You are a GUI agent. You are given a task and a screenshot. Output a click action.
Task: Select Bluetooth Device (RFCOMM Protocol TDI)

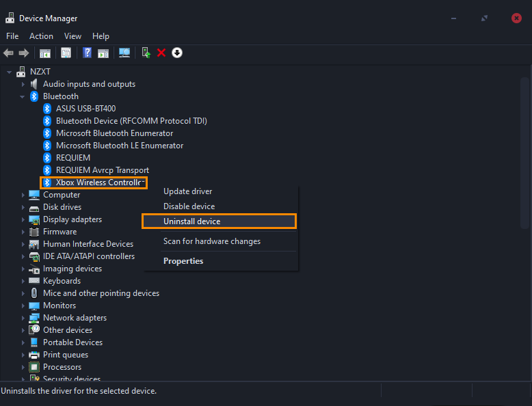point(131,121)
